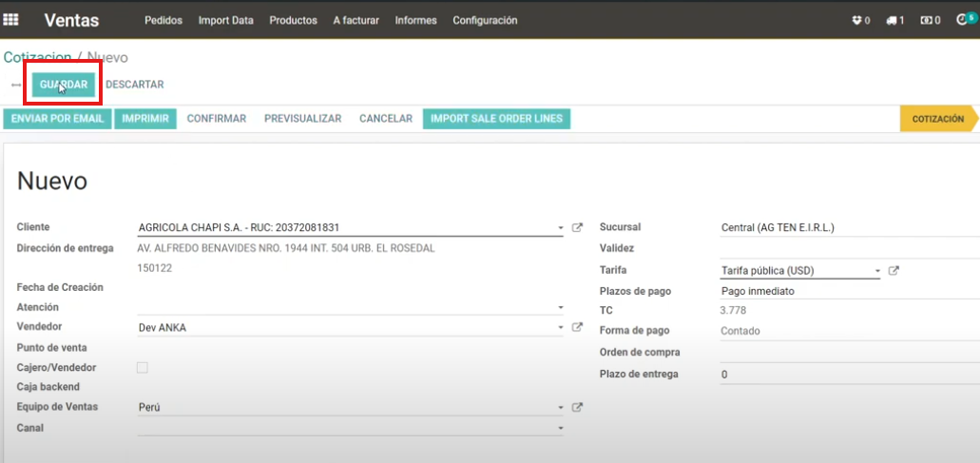
Task: Open external link for Vendedor record
Action: click(x=577, y=328)
